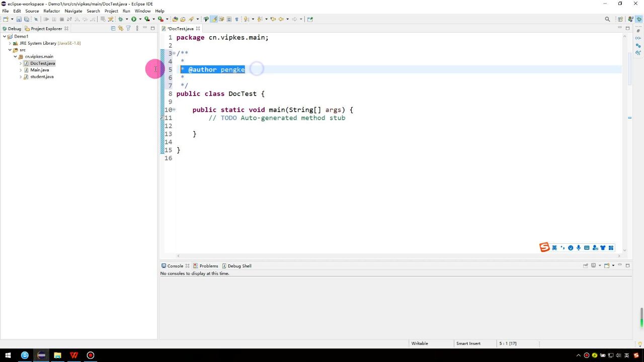The width and height of the screenshot is (644, 362).
Task: Fold the Javadoc comment at line 3
Action: (174, 53)
